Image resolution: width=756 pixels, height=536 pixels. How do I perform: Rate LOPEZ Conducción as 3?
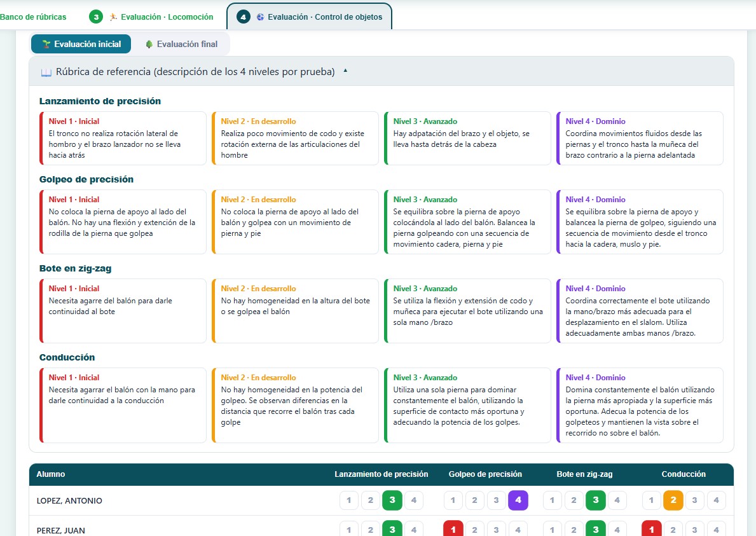pos(695,500)
